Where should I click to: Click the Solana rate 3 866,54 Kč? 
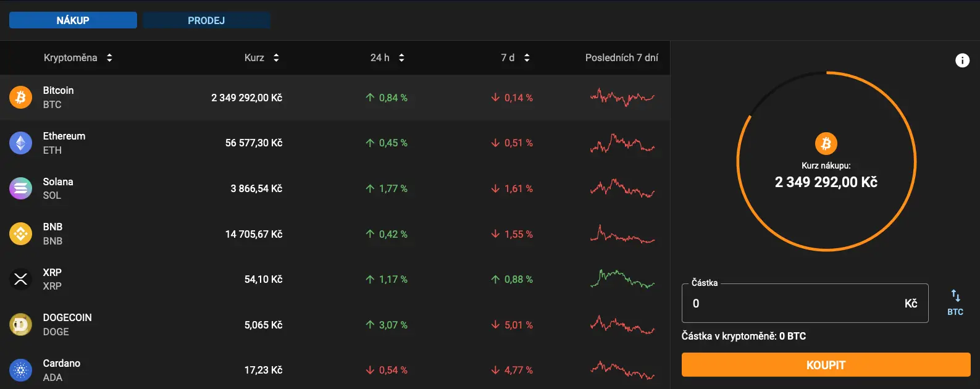tap(256, 188)
